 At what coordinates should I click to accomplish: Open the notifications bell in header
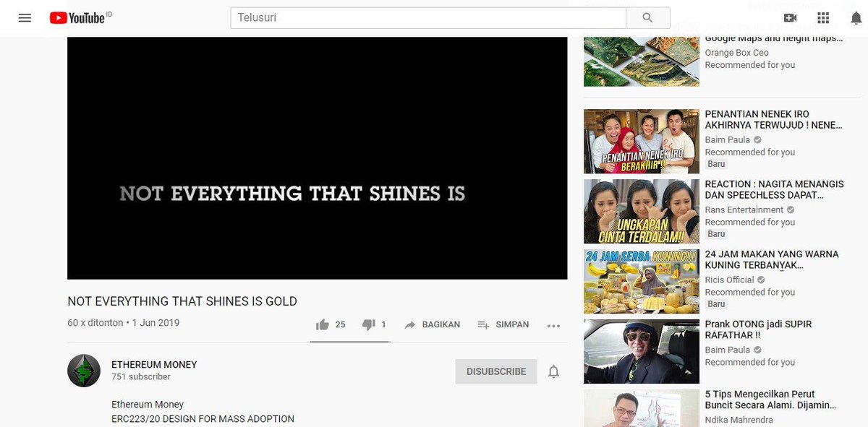point(856,17)
